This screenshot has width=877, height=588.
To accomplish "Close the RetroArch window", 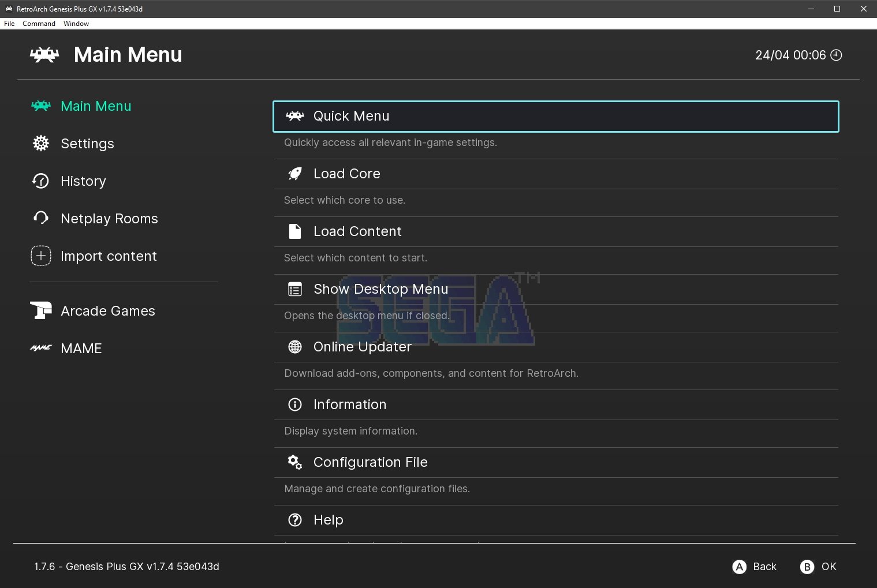I will [864, 9].
